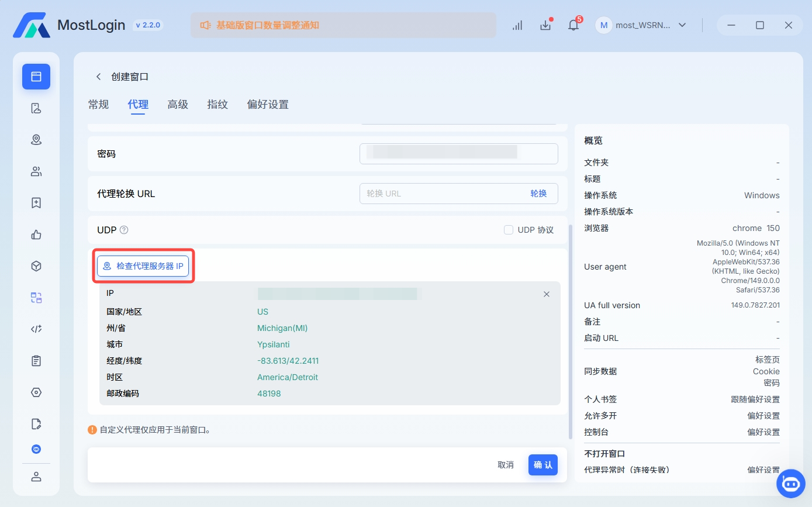Image resolution: width=812 pixels, height=507 pixels.
Task: Open the code API sidebar icon
Action: pos(36,329)
